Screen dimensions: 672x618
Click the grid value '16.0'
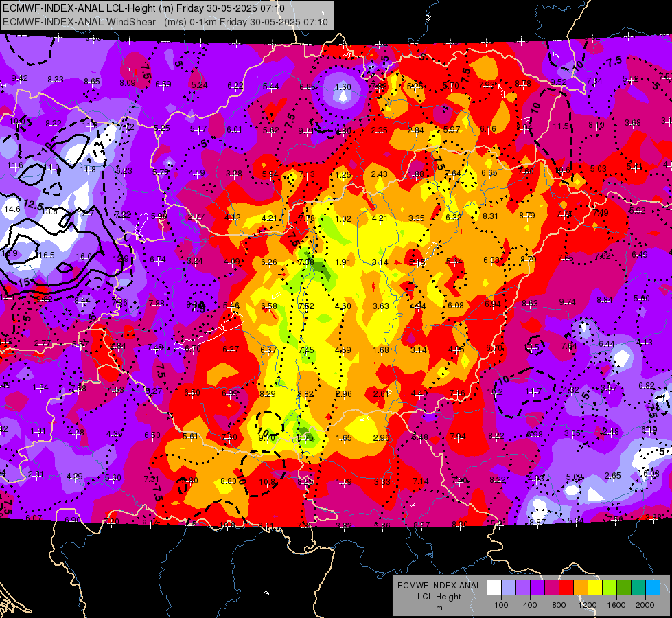click(x=84, y=256)
